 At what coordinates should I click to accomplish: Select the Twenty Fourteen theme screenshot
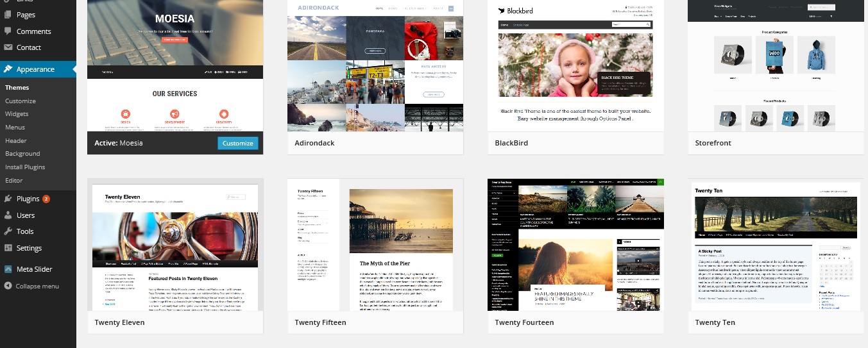575,245
